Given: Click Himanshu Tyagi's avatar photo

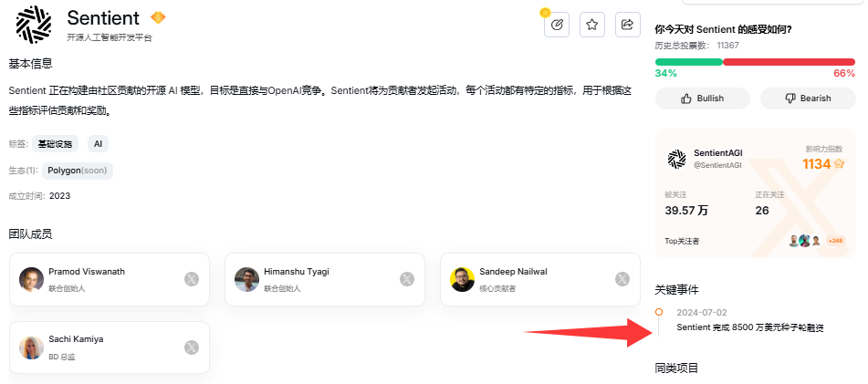Looking at the screenshot, I should pyautogui.click(x=247, y=279).
